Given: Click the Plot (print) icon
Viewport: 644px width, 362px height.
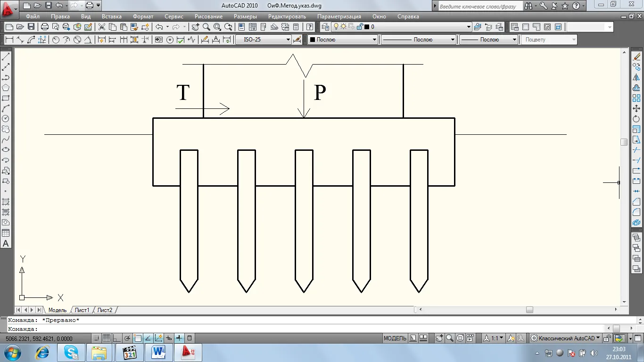Looking at the screenshot, I should (45, 27).
